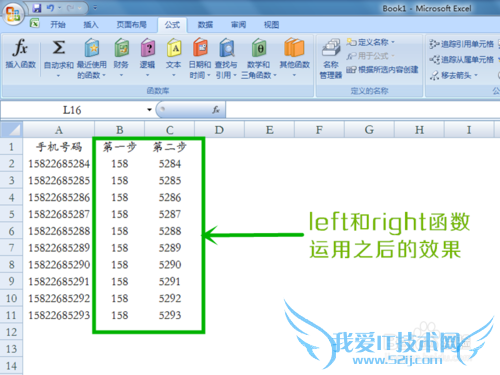Select the 公式 tab
Image resolution: width=500 pixels, height=375 pixels.
pyautogui.click(x=172, y=25)
